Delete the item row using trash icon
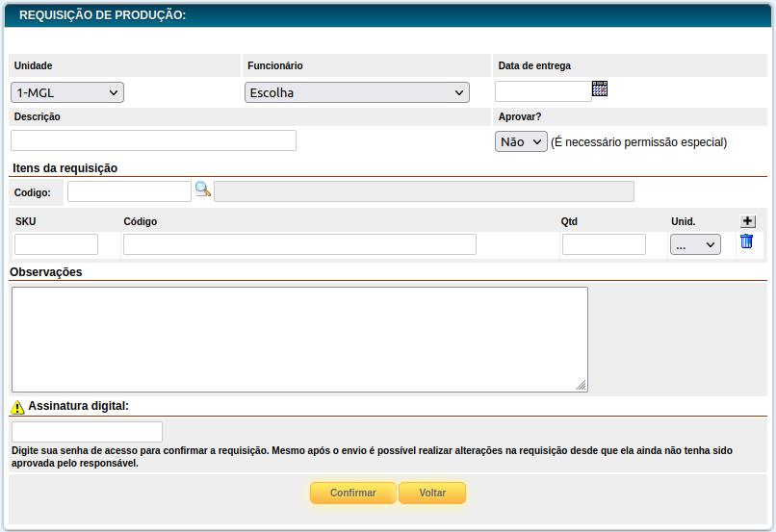Screen dimensions: 776x532 (x=746, y=242)
